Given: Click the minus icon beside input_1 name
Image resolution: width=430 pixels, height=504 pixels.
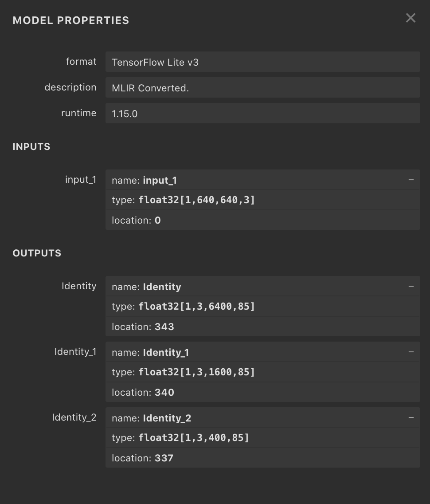Looking at the screenshot, I should pos(410,180).
